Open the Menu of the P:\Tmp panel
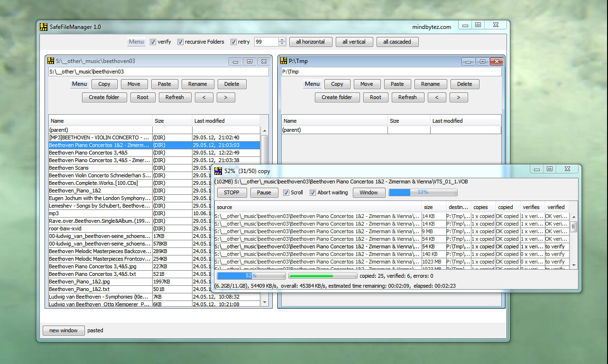608x364 pixels. (x=312, y=84)
